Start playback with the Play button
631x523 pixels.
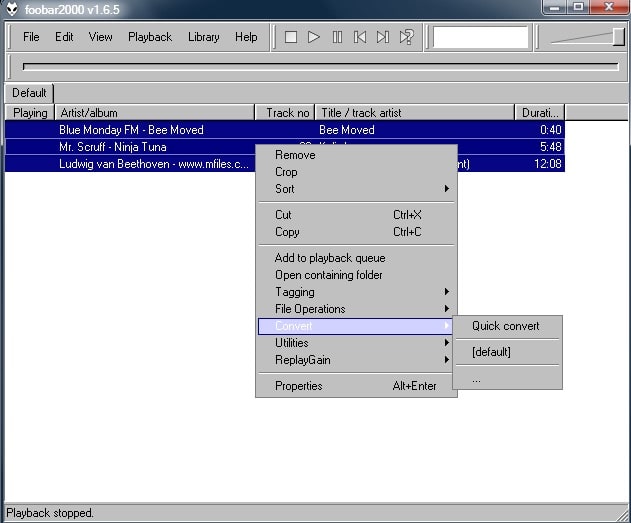313,37
